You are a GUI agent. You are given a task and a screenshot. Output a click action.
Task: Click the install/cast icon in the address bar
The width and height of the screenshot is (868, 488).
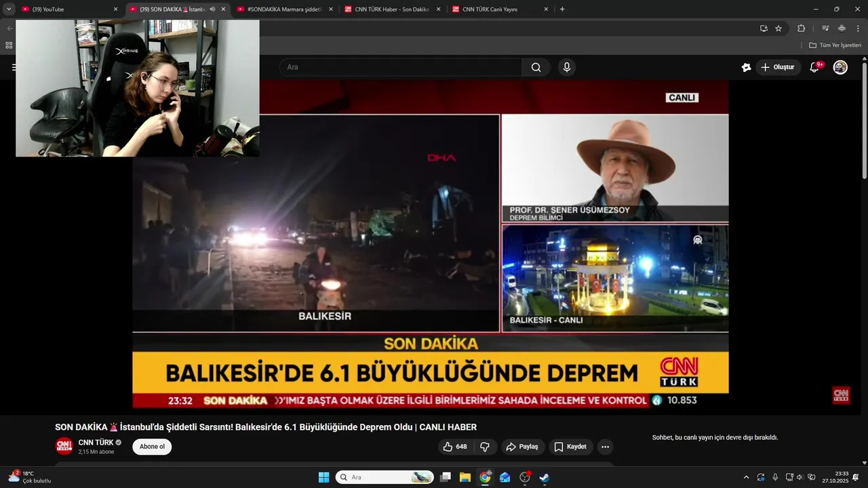(764, 28)
